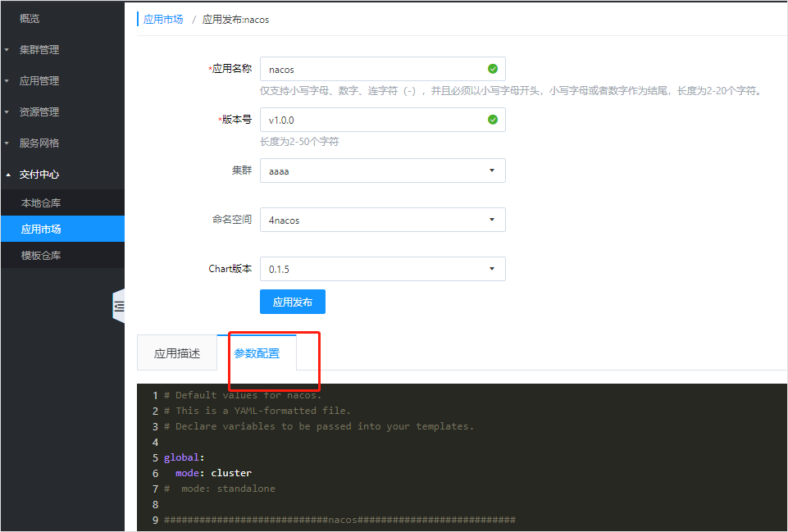Viewport: 788px width, 532px height.
Task: Expand the 服务网格 sidebar section
Action: [x=38, y=143]
